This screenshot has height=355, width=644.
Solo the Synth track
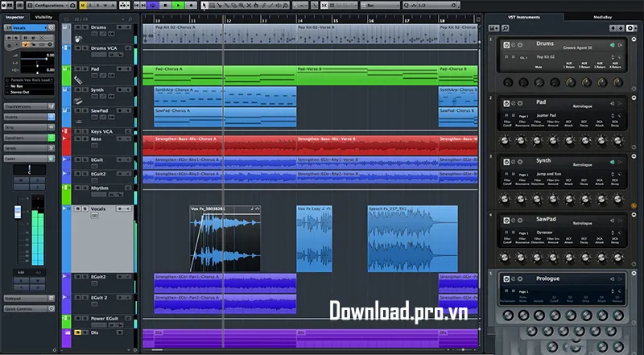click(85, 89)
